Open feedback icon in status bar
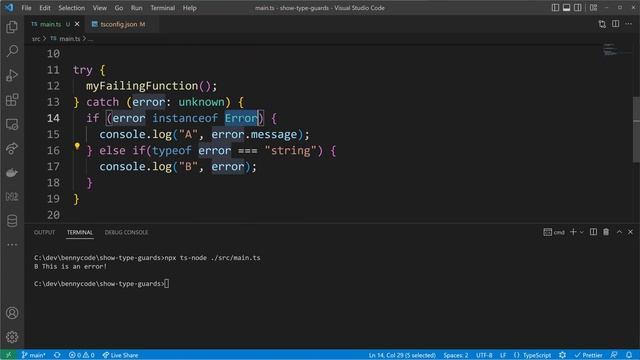 614,355
